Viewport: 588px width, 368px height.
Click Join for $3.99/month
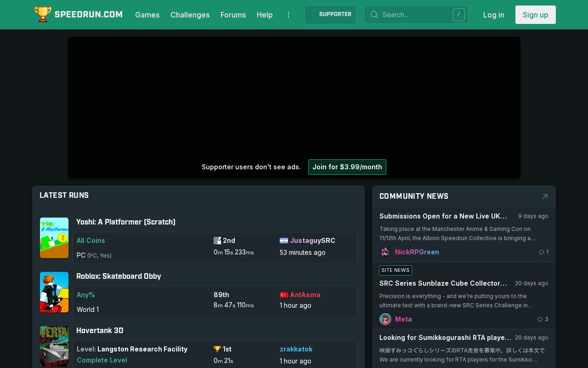coord(347,167)
